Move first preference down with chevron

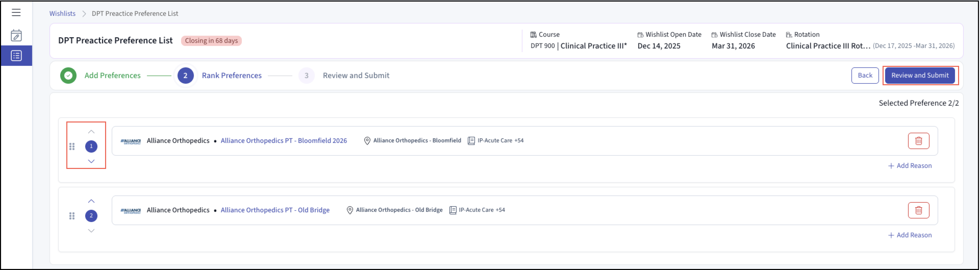tap(91, 162)
